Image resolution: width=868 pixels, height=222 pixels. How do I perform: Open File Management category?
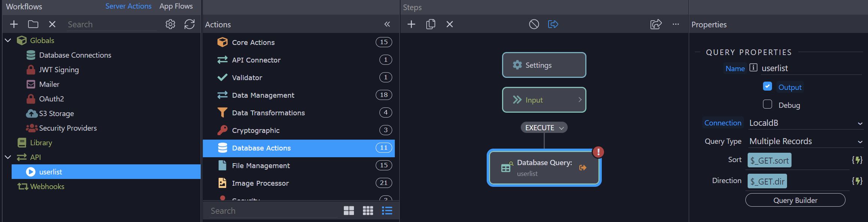click(x=299, y=165)
